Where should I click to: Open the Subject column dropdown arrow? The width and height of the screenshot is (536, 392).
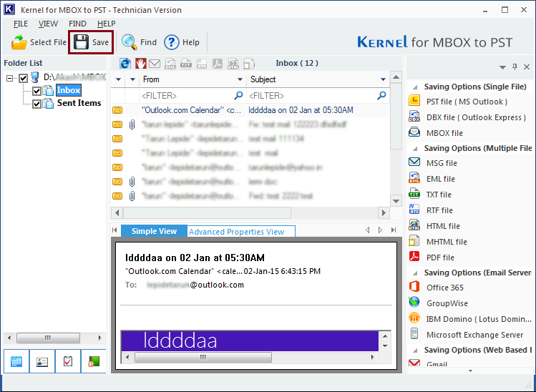383,79
